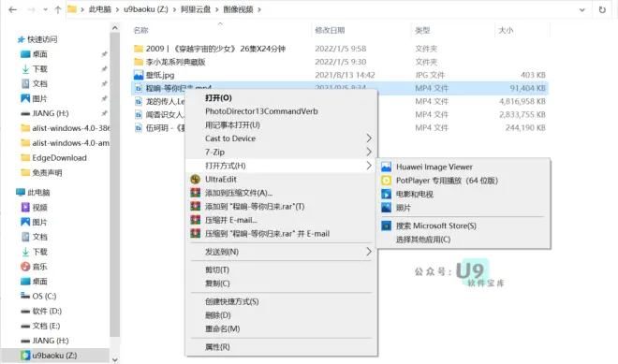
Task: Click 快速访问 star in sidebar
Action: 21,39
